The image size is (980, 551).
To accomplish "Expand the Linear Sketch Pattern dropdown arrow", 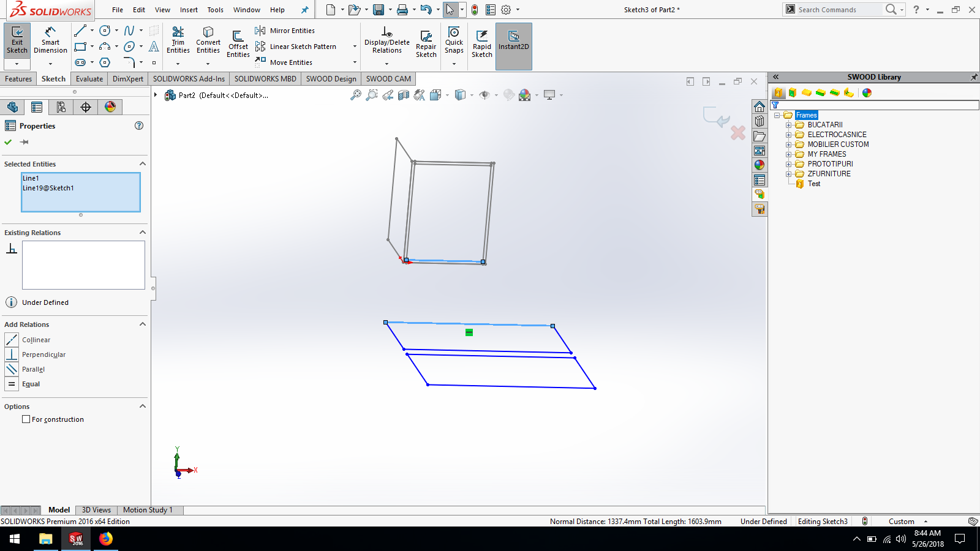I will pyautogui.click(x=355, y=47).
